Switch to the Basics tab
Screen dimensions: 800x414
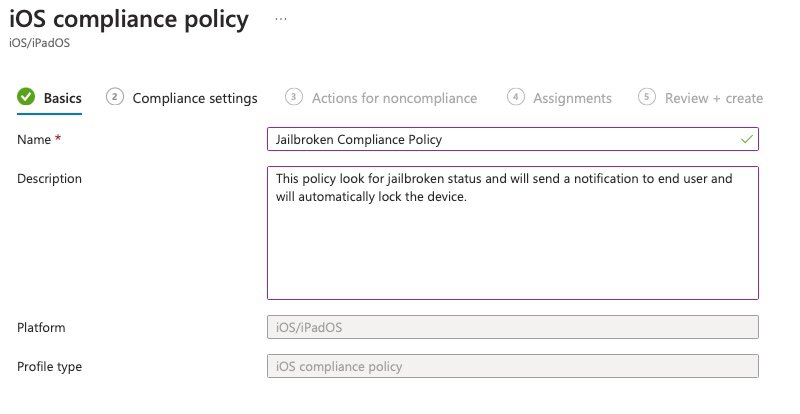coord(62,98)
